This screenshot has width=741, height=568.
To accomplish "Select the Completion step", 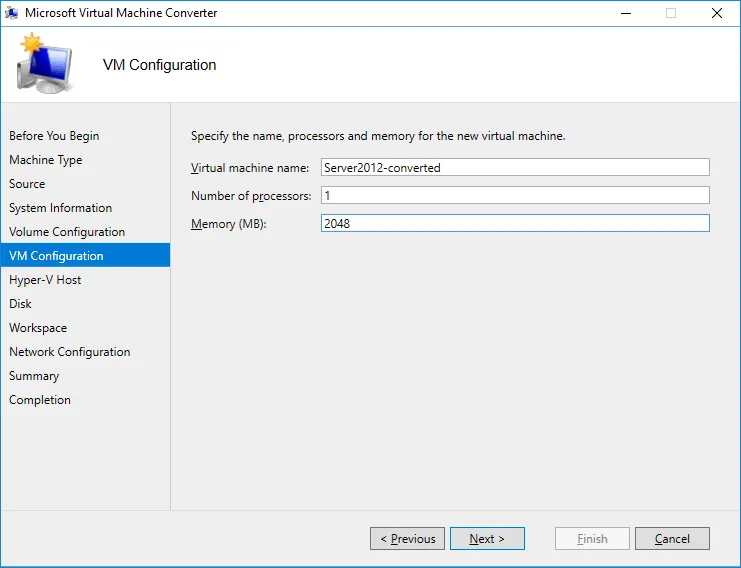I will tap(40, 400).
